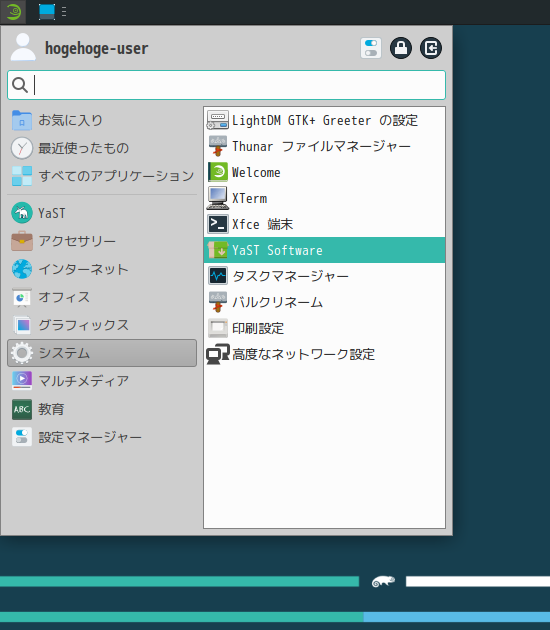Click the application search field

click(x=227, y=85)
